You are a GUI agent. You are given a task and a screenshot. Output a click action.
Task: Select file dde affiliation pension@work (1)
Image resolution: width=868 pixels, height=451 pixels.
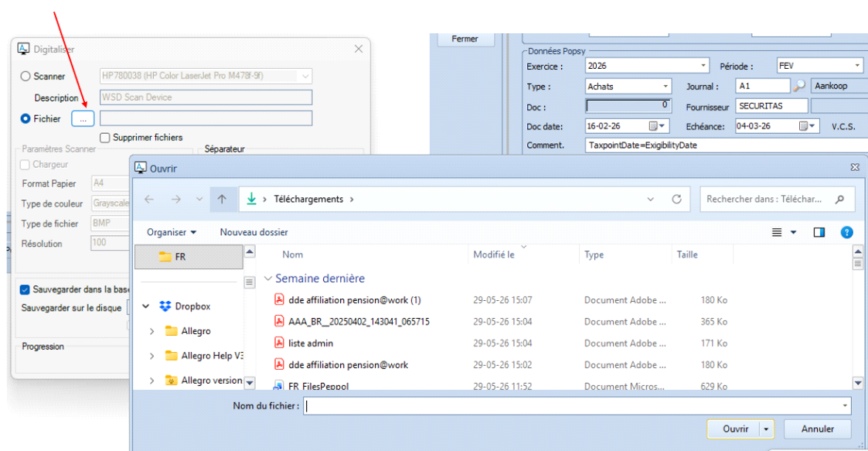(x=354, y=299)
